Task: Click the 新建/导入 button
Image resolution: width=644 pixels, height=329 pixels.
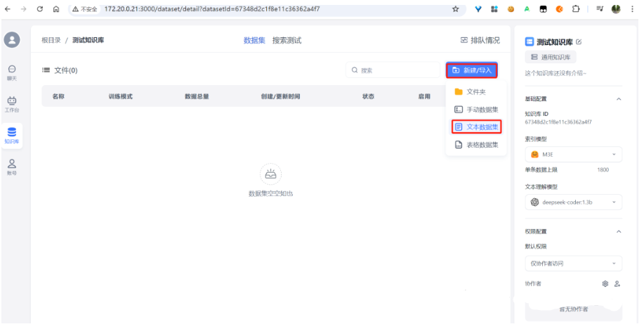Action: [x=472, y=70]
